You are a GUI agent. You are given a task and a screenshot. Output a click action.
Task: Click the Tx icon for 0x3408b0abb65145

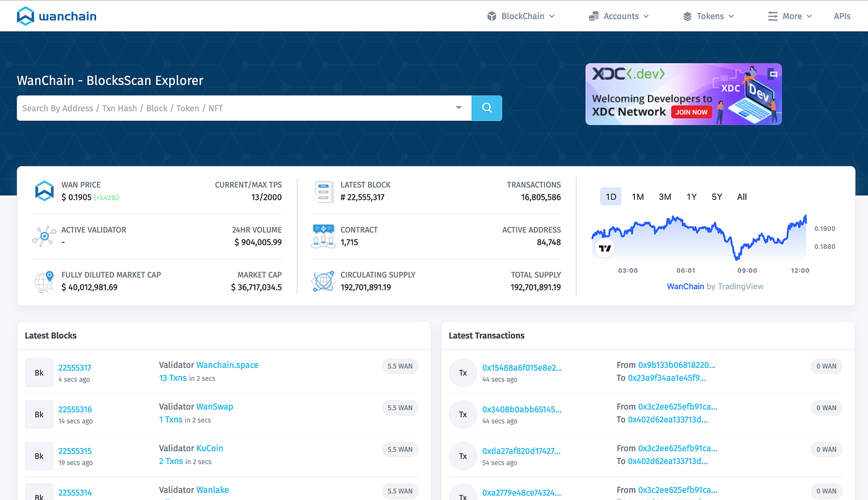(463, 414)
